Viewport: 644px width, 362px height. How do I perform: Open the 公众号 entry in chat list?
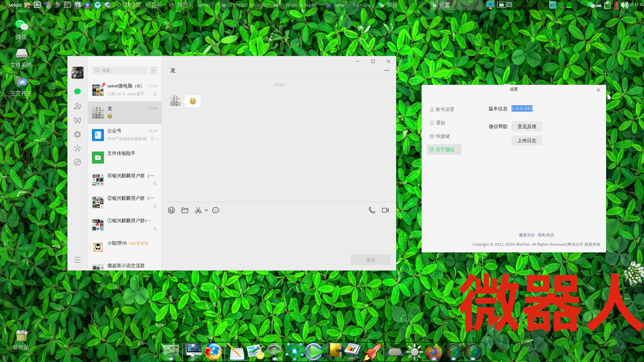point(125,135)
